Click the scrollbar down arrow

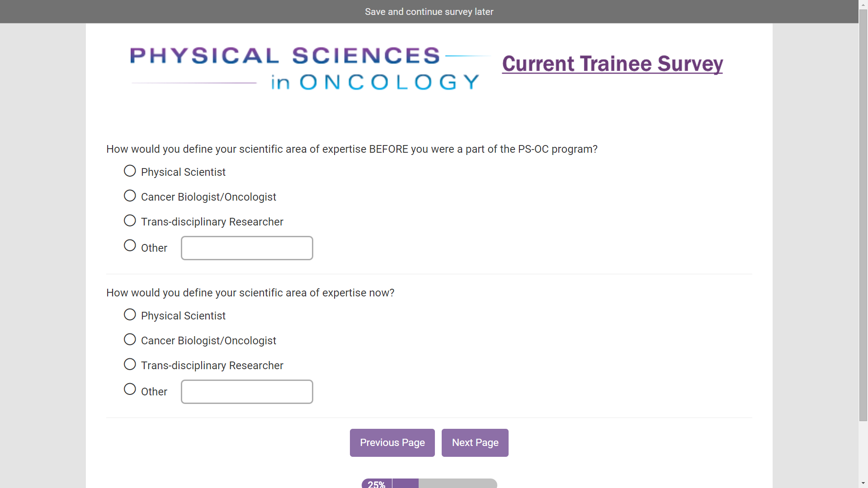(x=863, y=483)
